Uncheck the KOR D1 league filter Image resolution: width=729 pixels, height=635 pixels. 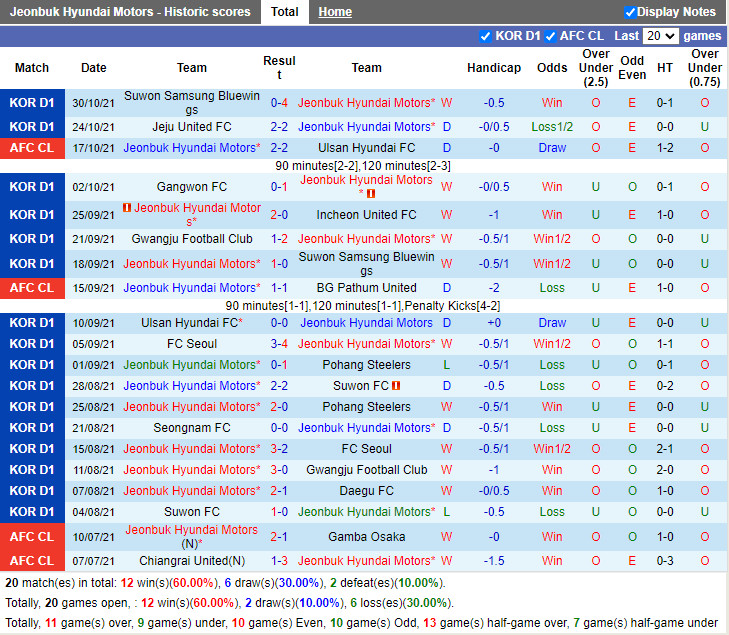pyautogui.click(x=486, y=36)
